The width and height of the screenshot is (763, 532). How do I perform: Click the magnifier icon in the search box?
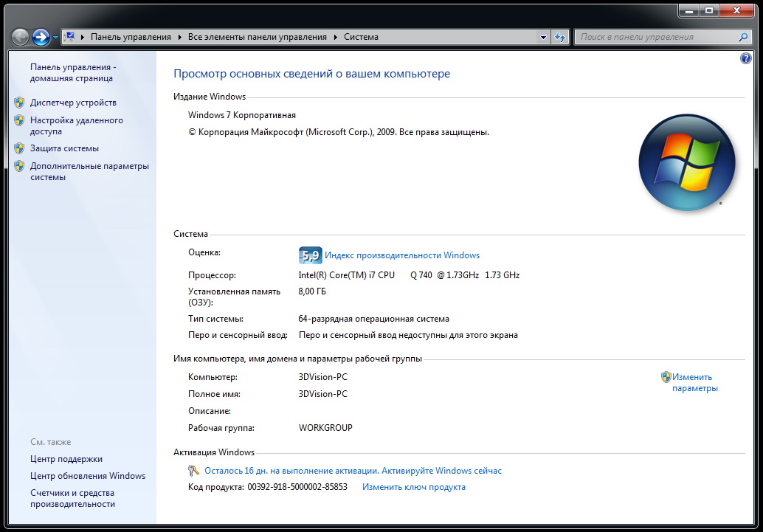click(743, 37)
